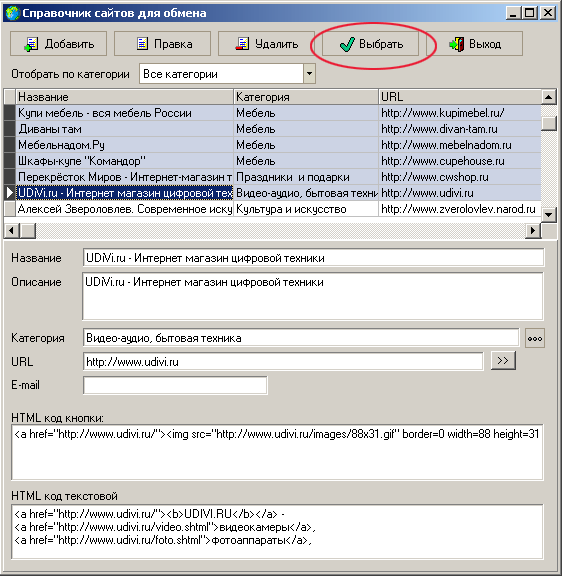Confirm with the Выбрать button
The image size is (562, 577).
click(370, 44)
